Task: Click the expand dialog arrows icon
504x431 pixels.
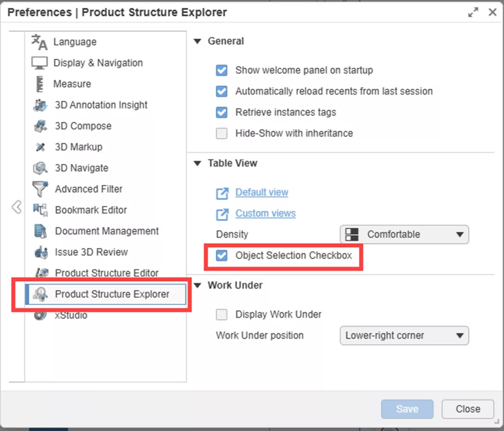Action: [473, 13]
